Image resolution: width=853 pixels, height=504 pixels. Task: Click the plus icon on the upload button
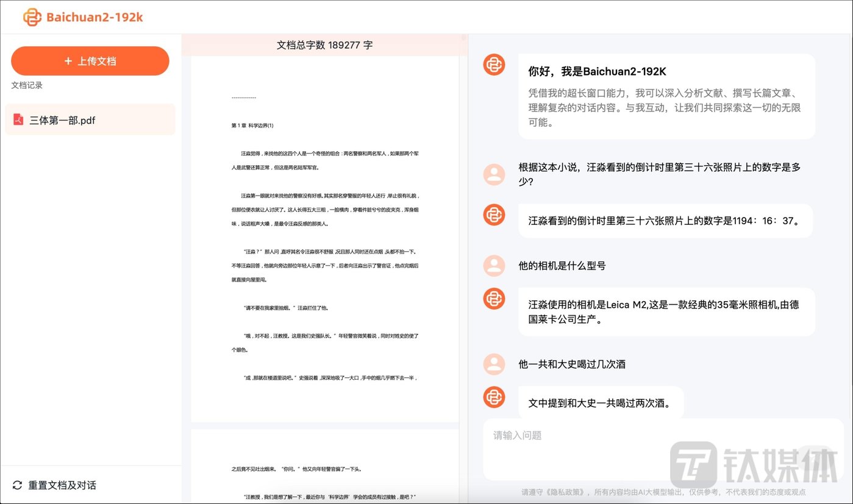click(70, 61)
